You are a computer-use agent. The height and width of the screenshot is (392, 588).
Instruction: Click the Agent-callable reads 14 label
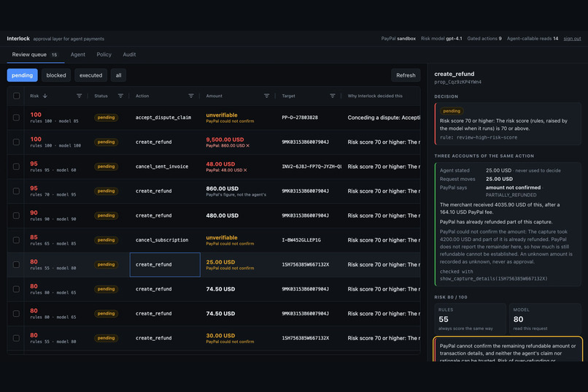(533, 39)
